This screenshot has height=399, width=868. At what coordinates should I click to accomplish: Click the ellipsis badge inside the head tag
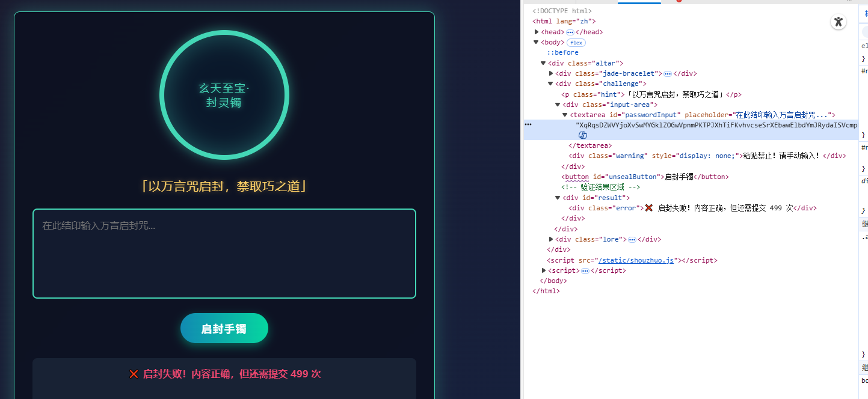(570, 32)
